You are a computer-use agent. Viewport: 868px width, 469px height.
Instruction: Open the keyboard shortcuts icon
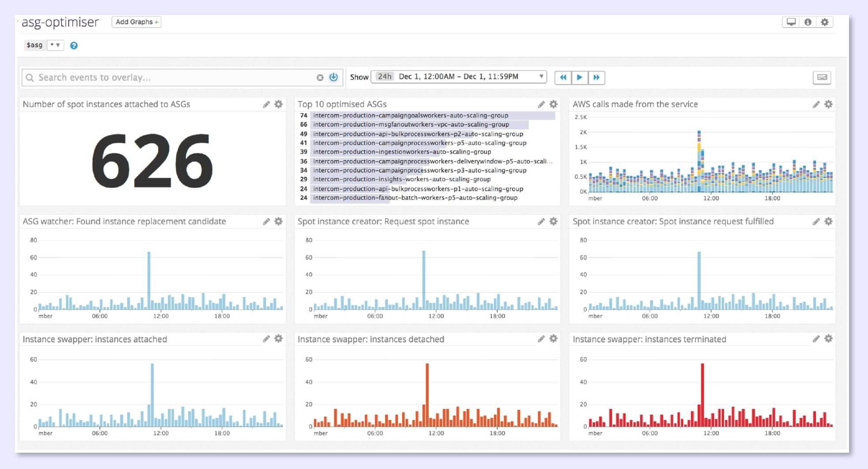pyautogui.click(x=822, y=78)
